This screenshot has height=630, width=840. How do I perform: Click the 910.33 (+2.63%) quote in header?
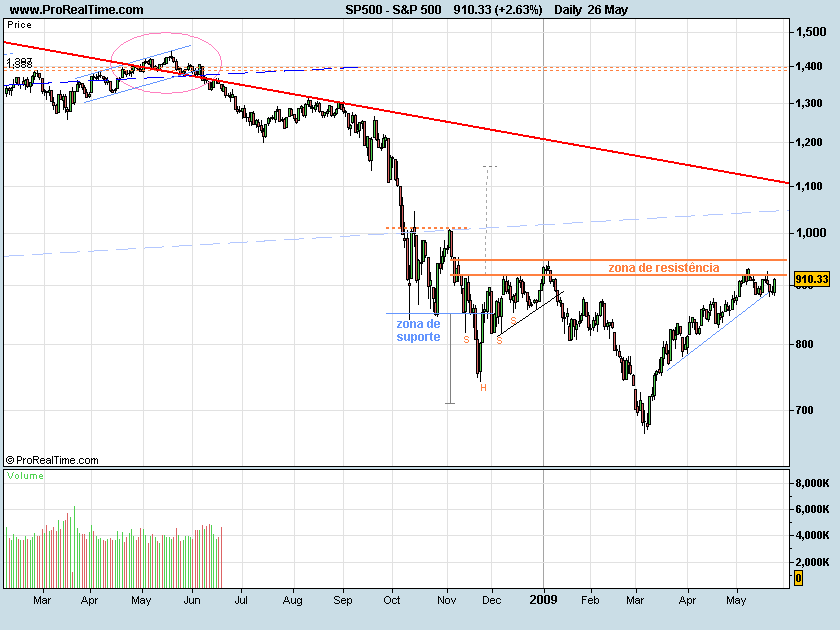(x=498, y=10)
